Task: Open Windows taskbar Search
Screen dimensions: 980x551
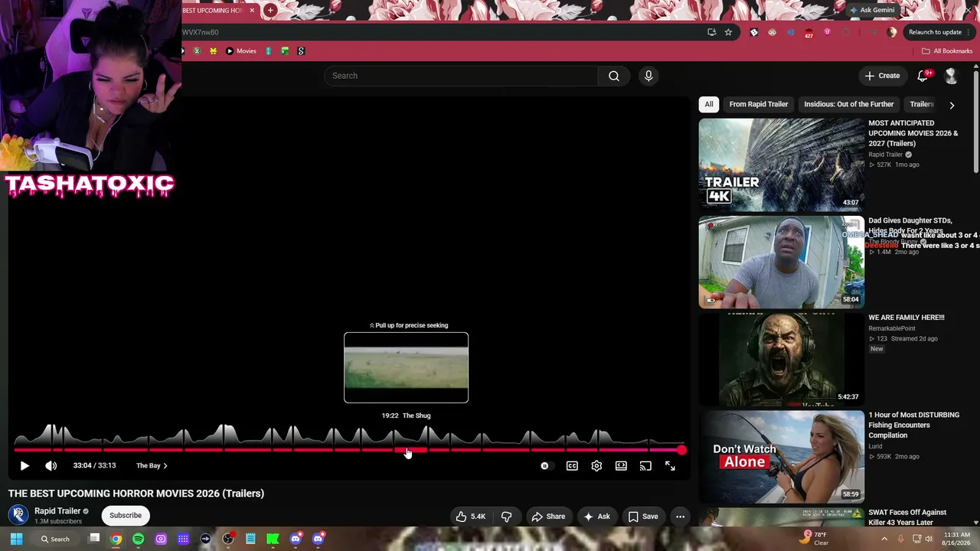Action: pos(55,539)
